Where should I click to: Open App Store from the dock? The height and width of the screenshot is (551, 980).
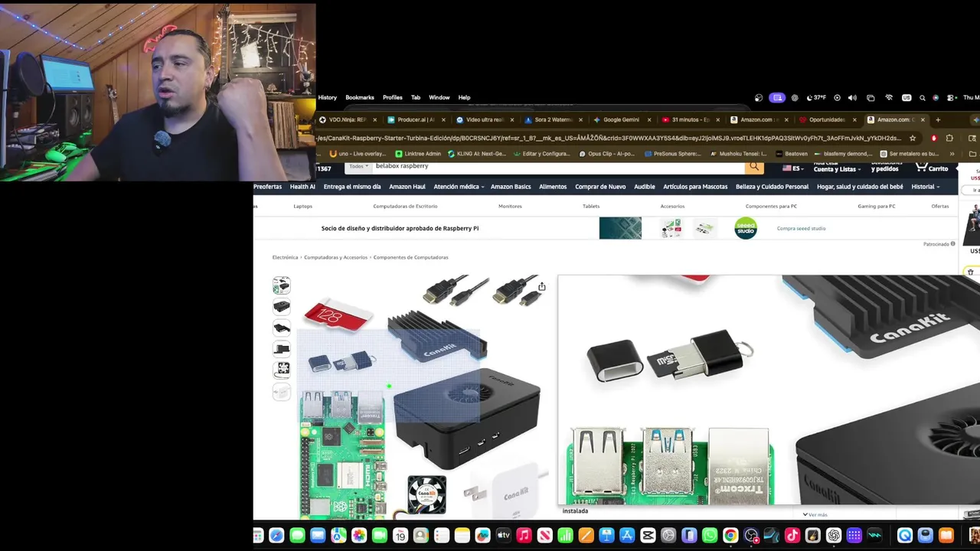click(x=627, y=536)
